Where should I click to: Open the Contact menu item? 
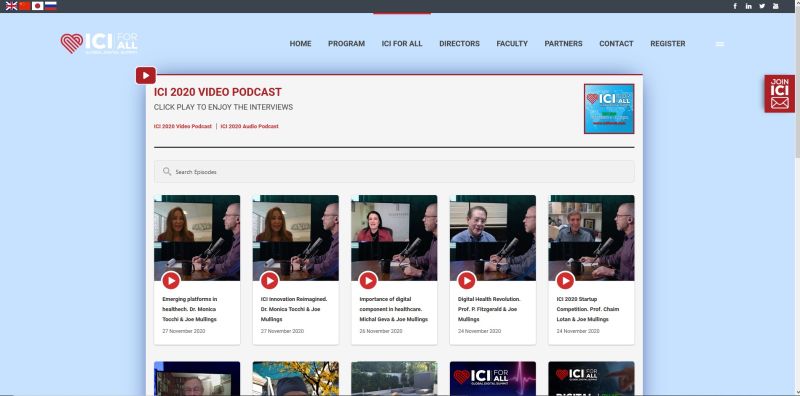(616, 44)
